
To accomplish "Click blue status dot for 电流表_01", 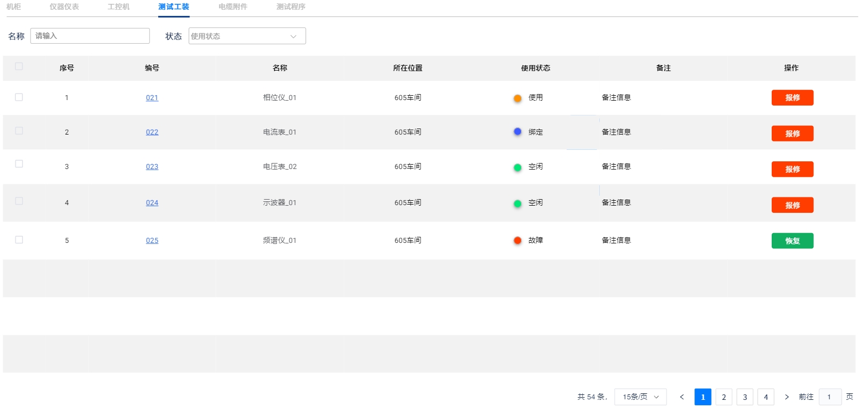I will pos(517,132).
